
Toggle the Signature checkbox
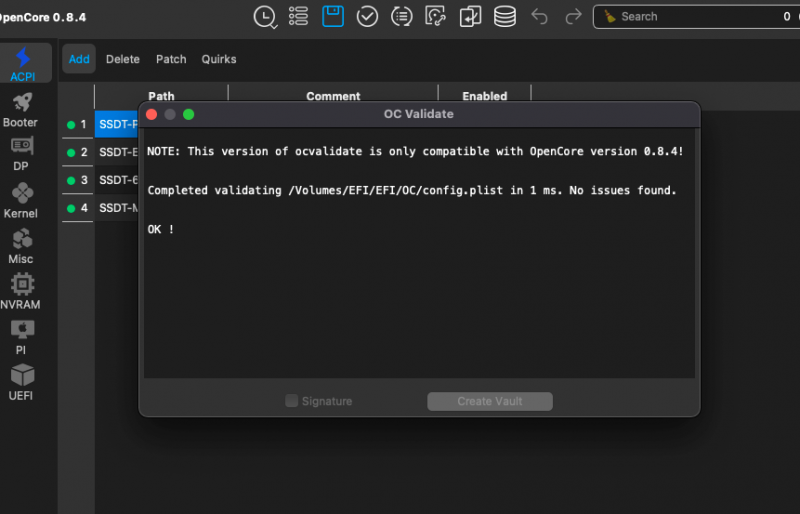point(291,401)
